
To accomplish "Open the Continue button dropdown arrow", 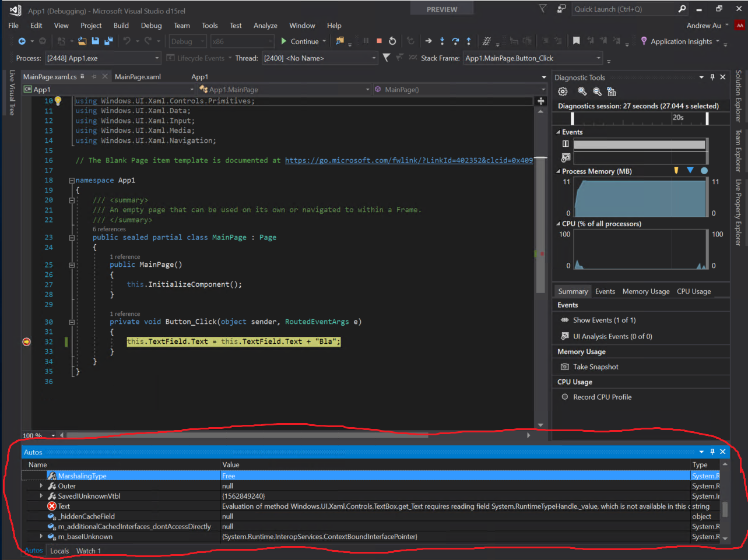I will 324,41.
